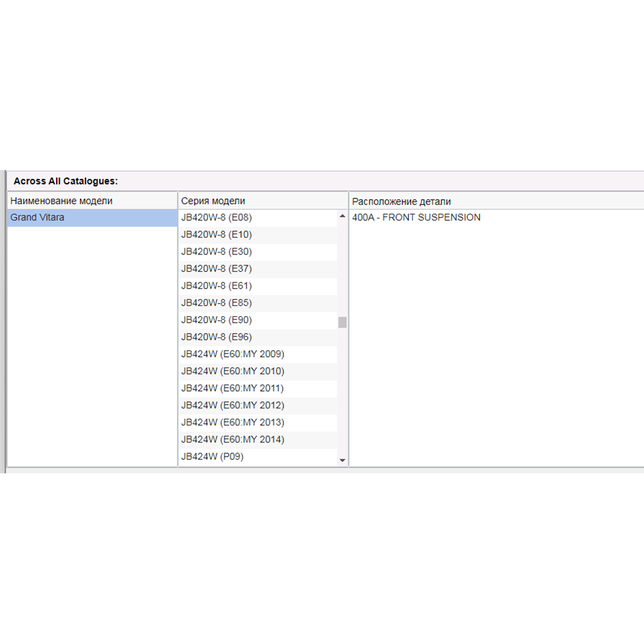
Task: Select JB424W (E60:MY 2012) row
Action: coord(232,405)
